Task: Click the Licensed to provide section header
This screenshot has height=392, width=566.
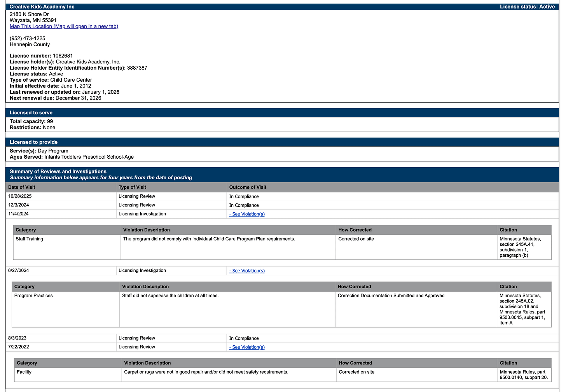Action: 282,142
